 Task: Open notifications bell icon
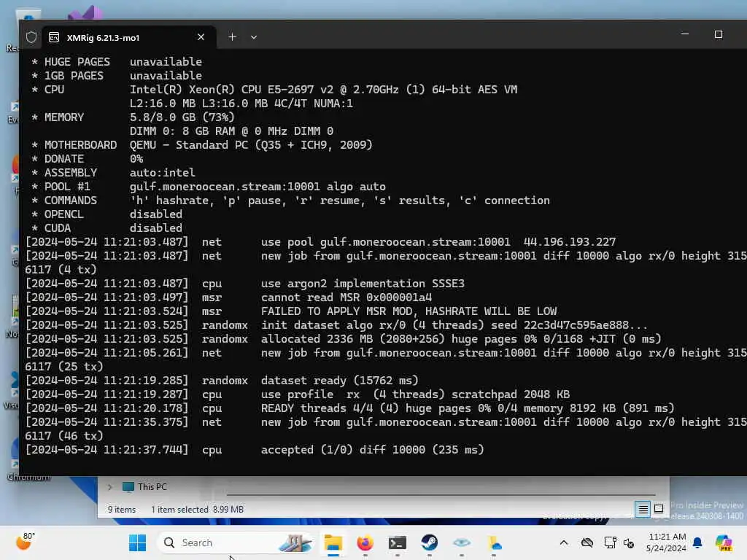pyautogui.click(x=697, y=542)
